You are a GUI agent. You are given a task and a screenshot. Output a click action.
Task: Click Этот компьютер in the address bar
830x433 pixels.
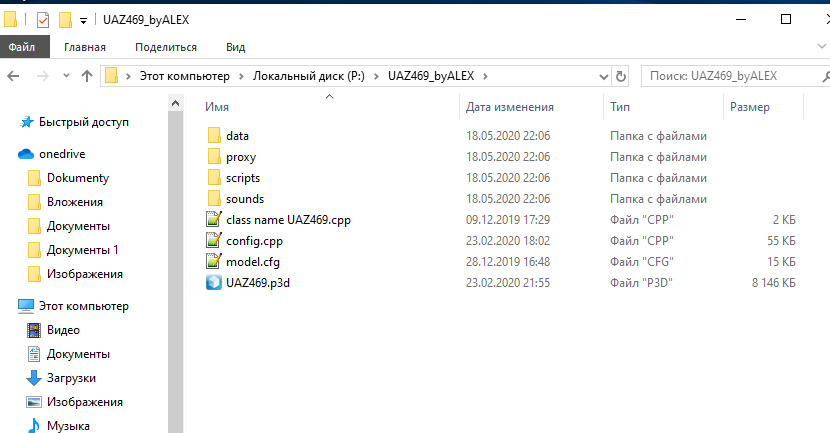184,76
